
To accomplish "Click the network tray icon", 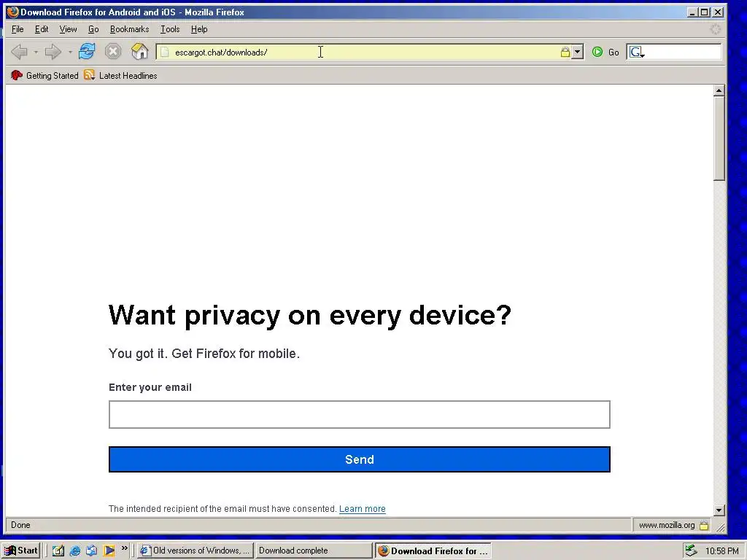I will [691, 551].
